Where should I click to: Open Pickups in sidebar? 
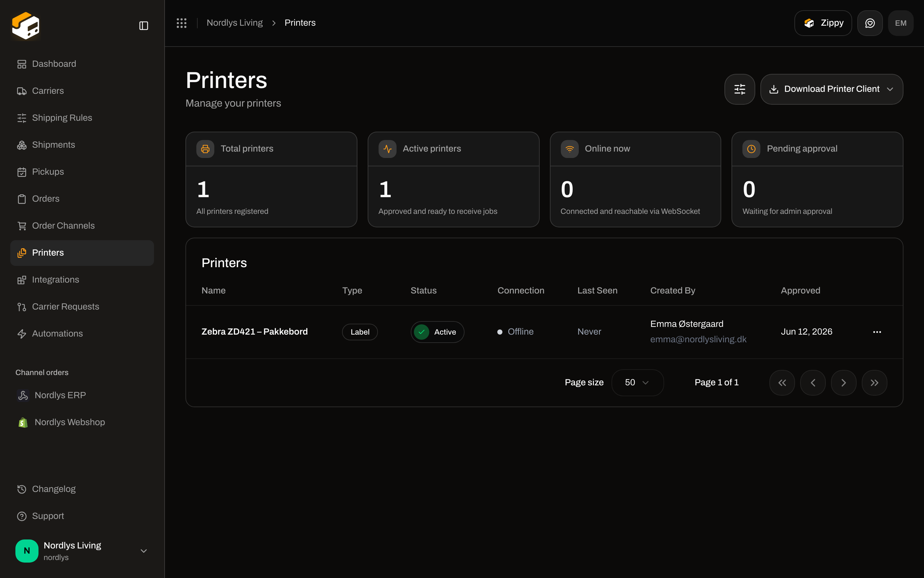pyautogui.click(x=82, y=172)
